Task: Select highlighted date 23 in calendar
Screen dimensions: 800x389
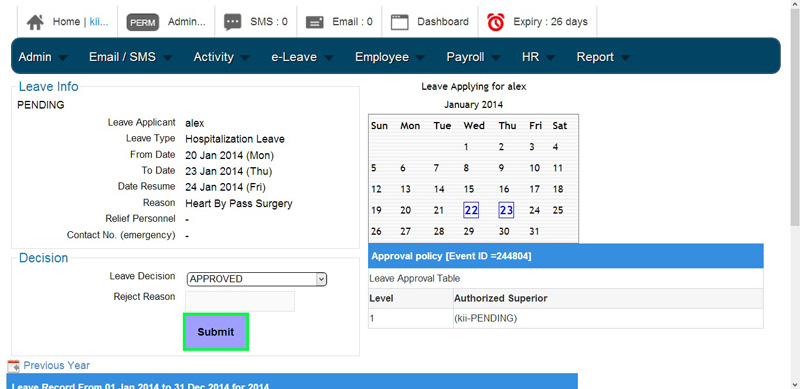Action: point(506,210)
